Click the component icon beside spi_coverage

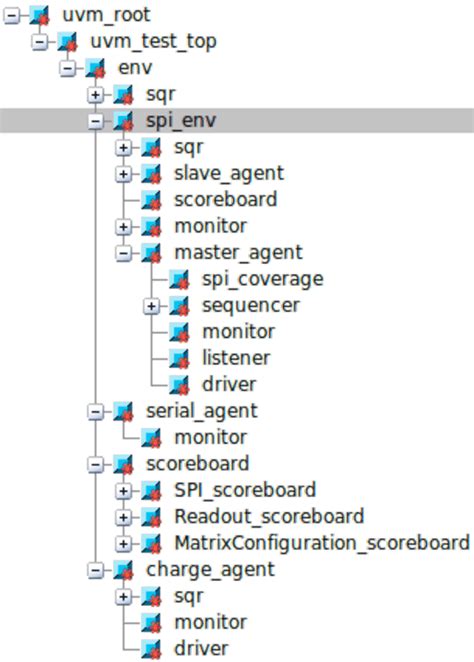[x=179, y=279]
